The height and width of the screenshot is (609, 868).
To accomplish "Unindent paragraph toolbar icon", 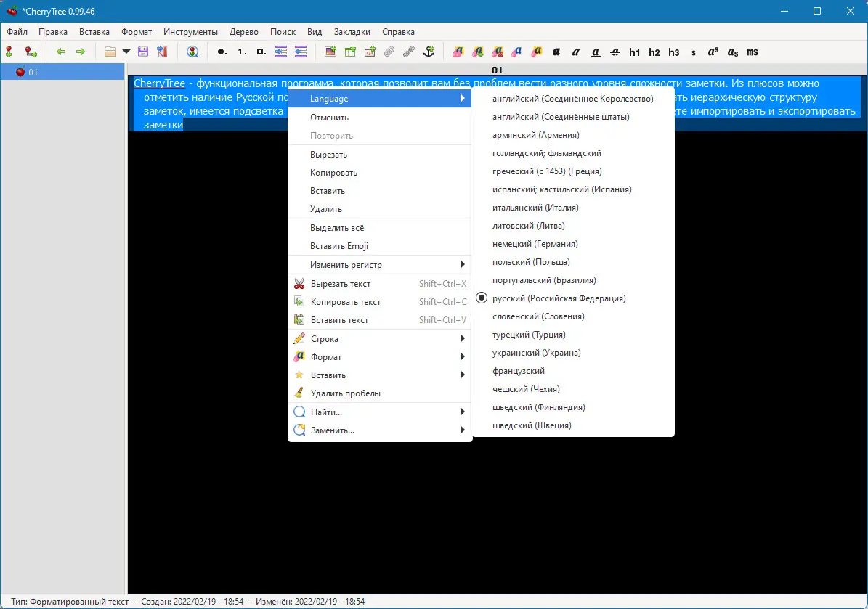I will click(301, 52).
